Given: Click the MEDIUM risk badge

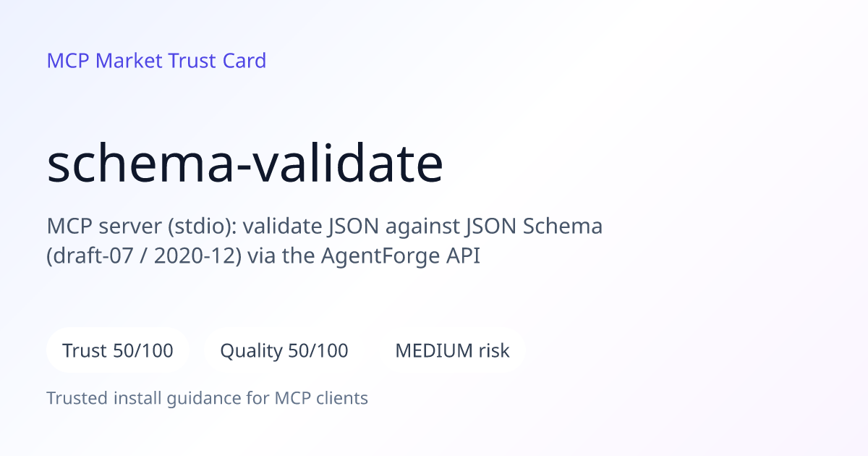Looking at the screenshot, I should pyautogui.click(x=452, y=351).
